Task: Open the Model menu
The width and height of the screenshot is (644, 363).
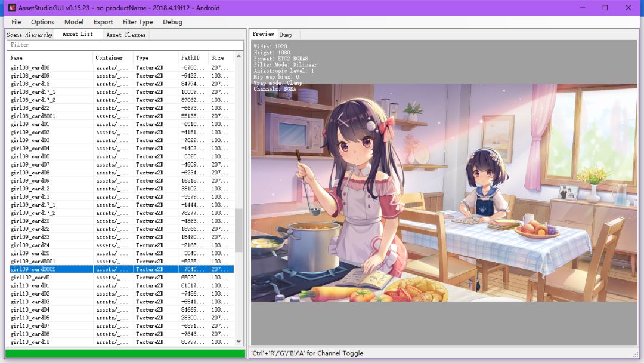Action: 74,22
